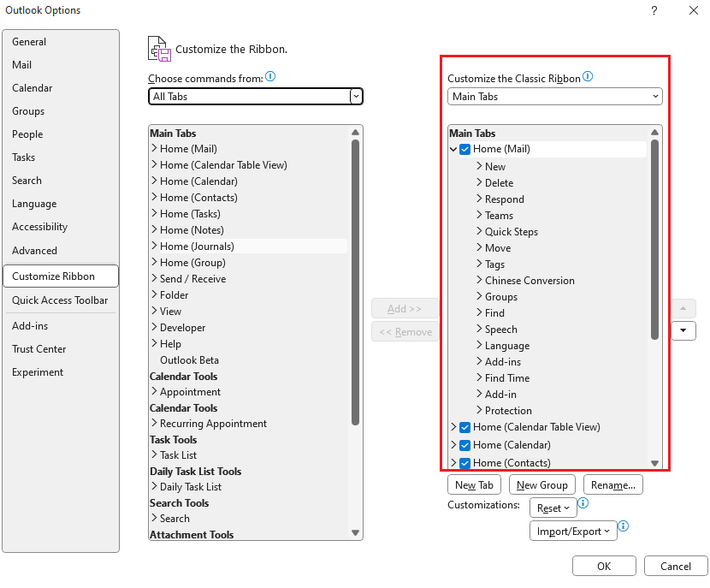Expand the Respond group
This screenshot has height=588, width=710.
coord(479,199)
